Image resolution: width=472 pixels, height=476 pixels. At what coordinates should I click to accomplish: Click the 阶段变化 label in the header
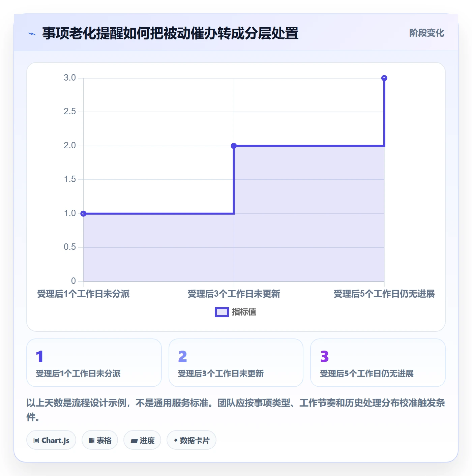click(x=426, y=33)
